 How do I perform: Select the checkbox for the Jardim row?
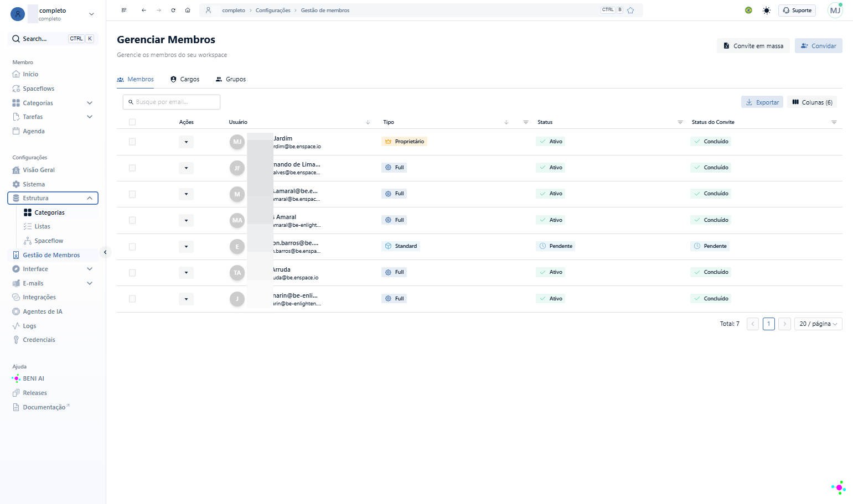pos(132,142)
